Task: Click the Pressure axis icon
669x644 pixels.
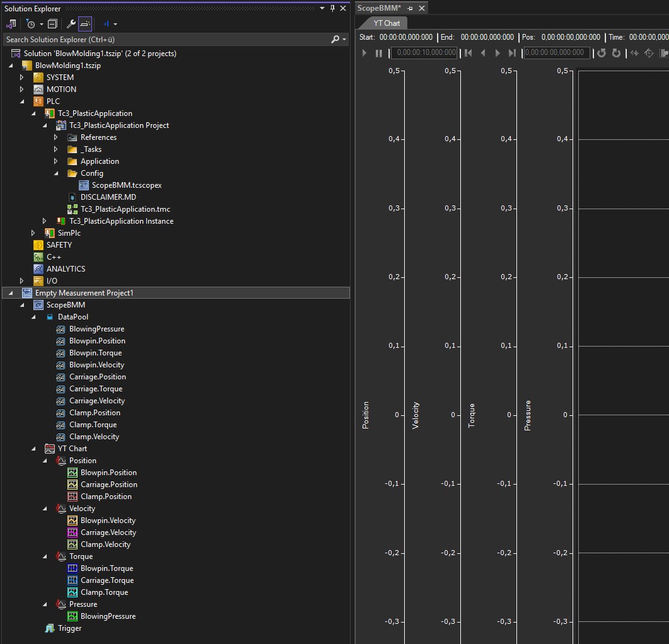Action: (61, 604)
